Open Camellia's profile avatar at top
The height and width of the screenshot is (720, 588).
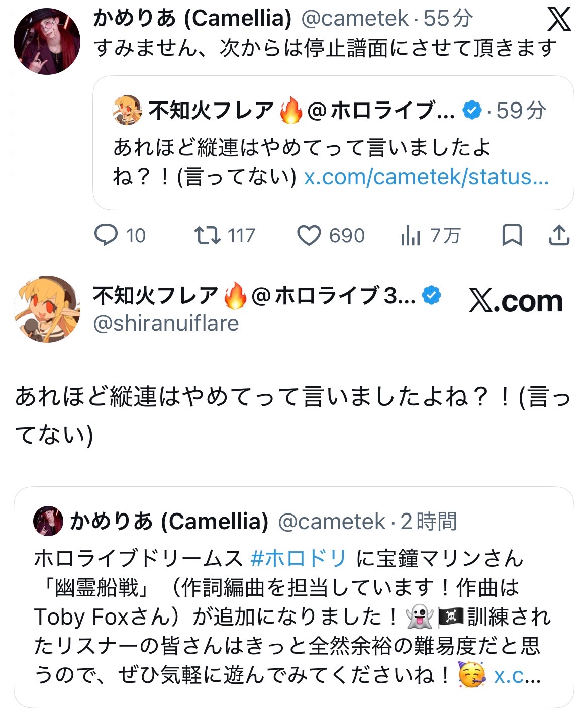click(47, 41)
